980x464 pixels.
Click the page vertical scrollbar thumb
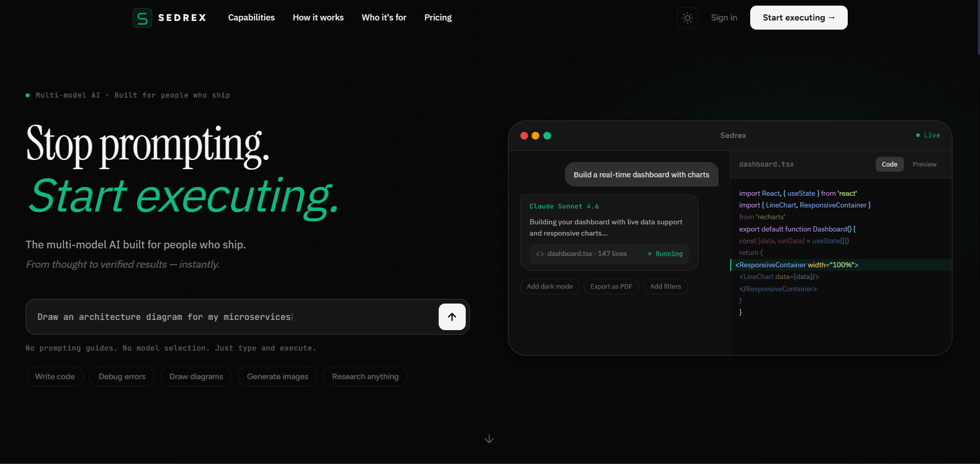[978, 27]
